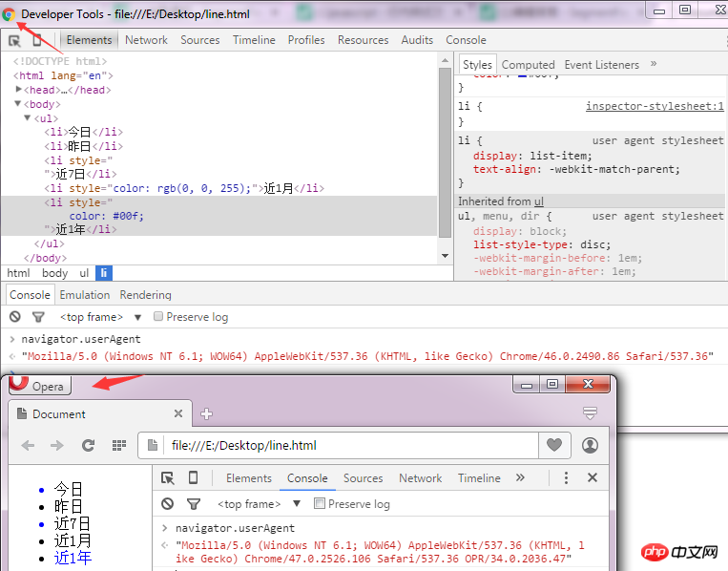Toggle device mode icon in Opera DevTools
This screenshot has height=571, width=728.
click(x=193, y=478)
